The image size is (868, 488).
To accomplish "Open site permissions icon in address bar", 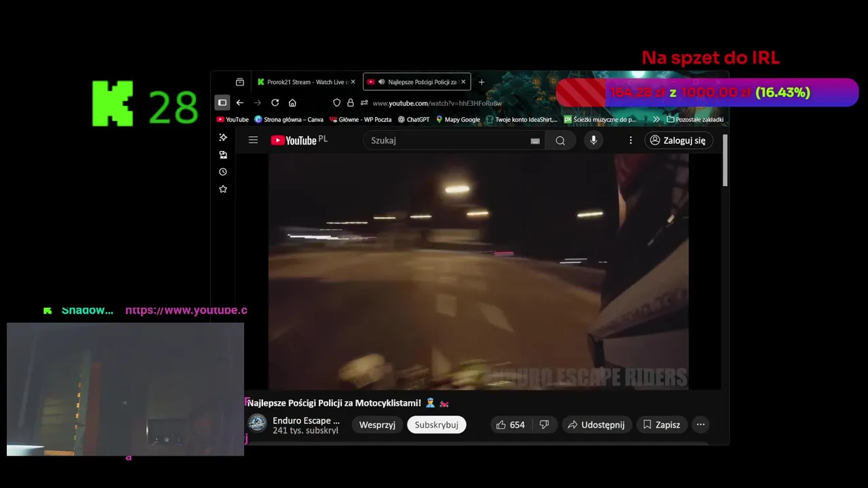I will pos(364,102).
